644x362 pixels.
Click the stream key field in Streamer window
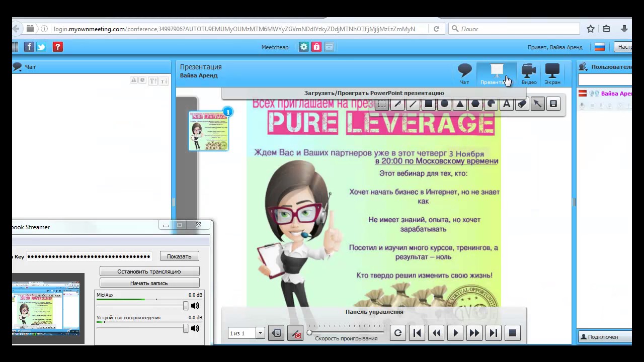click(x=89, y=256)
